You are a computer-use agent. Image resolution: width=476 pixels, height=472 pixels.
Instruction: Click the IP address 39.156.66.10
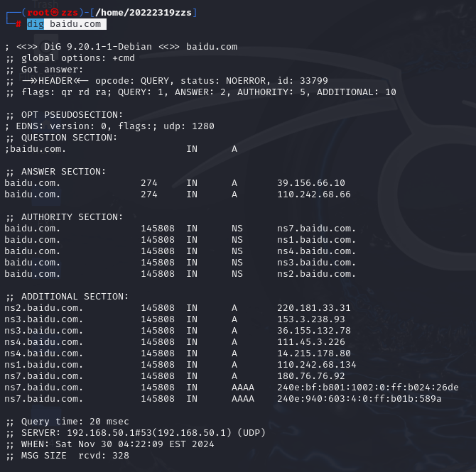[311, 183]
